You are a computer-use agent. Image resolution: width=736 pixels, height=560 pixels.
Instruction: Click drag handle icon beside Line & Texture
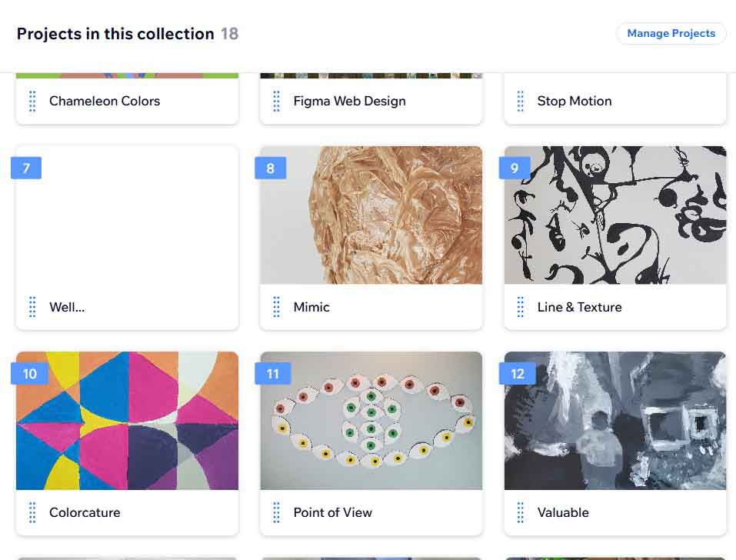point(520,307)
